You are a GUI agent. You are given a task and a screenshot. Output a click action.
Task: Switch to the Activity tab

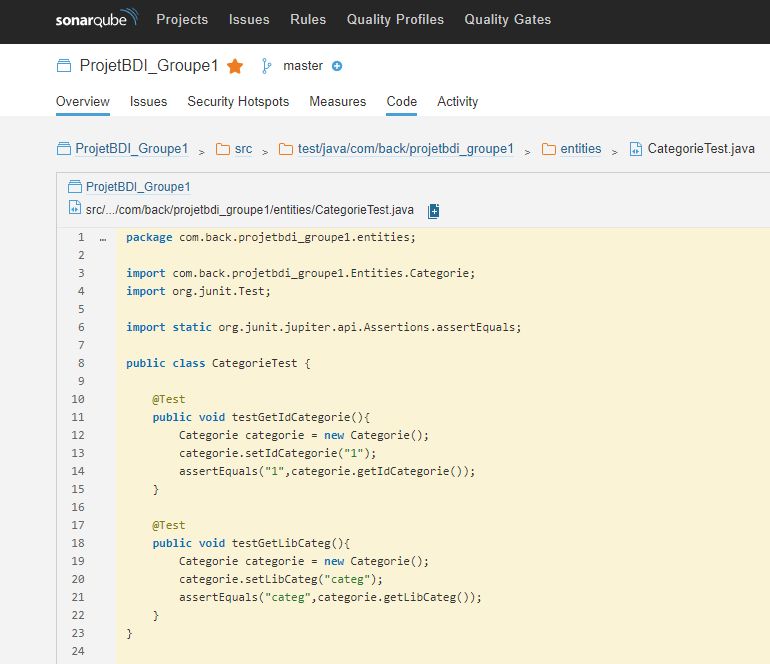pyautogui.click(x=458, y=102)
